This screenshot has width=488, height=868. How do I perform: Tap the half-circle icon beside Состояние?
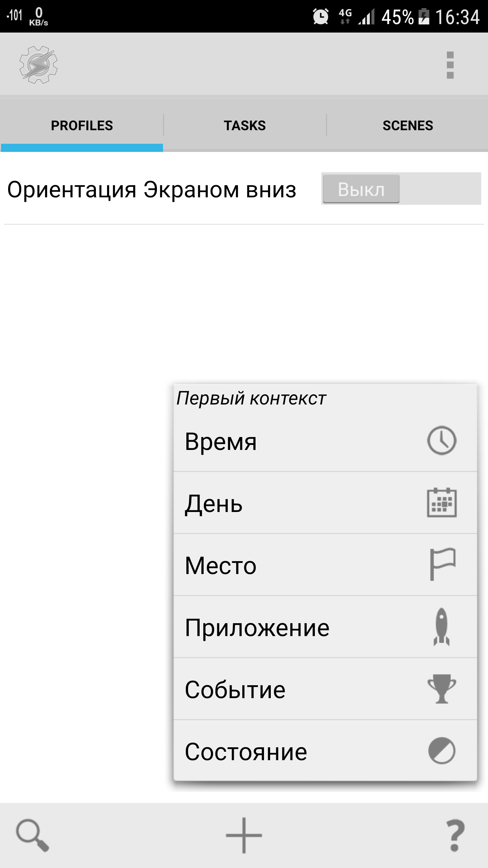click(x=442, y=751)
